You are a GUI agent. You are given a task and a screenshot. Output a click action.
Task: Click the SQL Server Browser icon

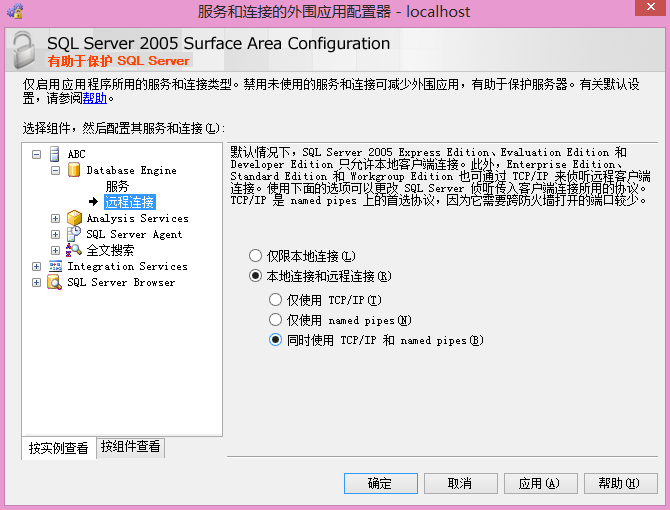[x=55, y=282]
